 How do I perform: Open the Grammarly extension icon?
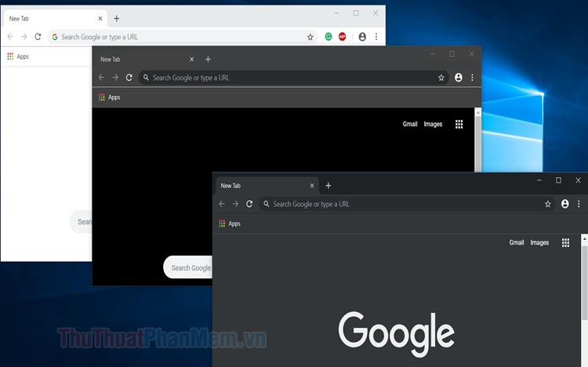(x=328, y=36)
